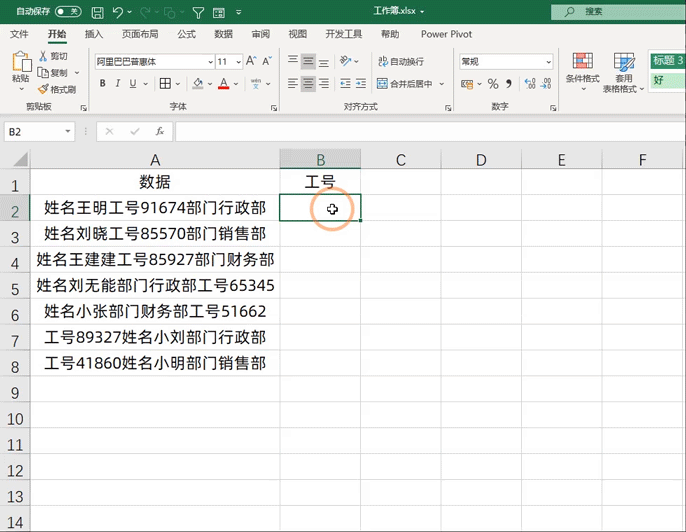
Task: Open 套用表格格式 table format
Action: [x=623, y=73]
